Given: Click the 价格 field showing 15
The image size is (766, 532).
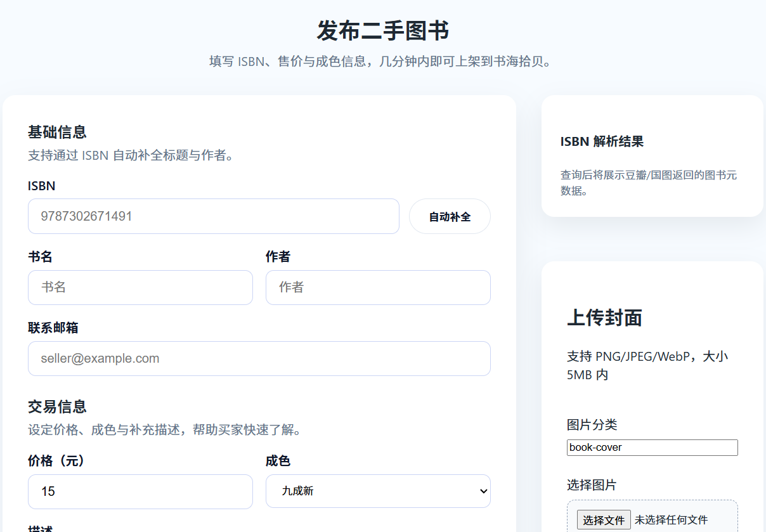Looking at the screenshot, I should coord(140,491).
